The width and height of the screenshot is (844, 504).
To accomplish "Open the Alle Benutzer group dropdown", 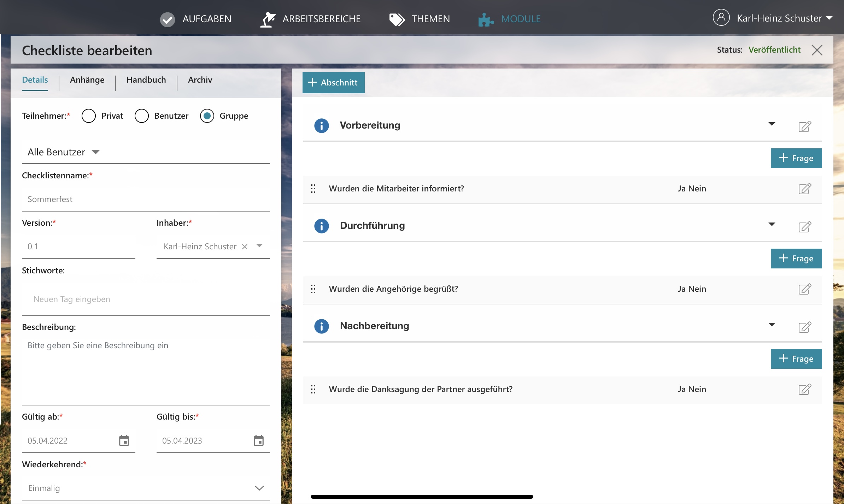I will tap(64, 152).
